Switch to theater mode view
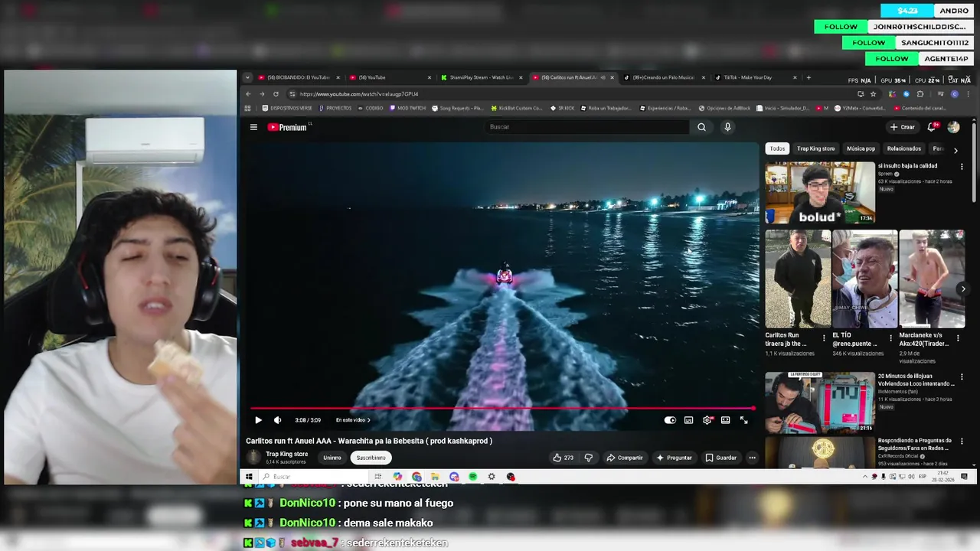The image size is (980, 551). pos(725,420)
